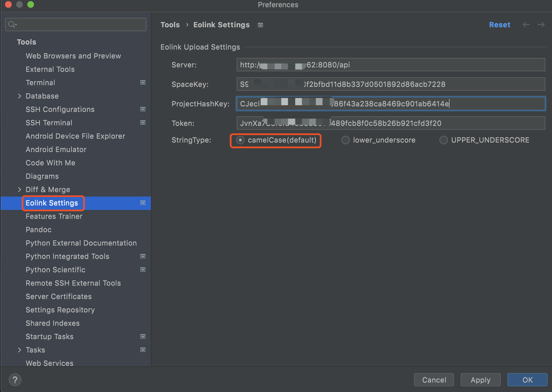This screenshot has width=552, height=392.
Task: Click Reset link
Action: (x=500, y=25)
